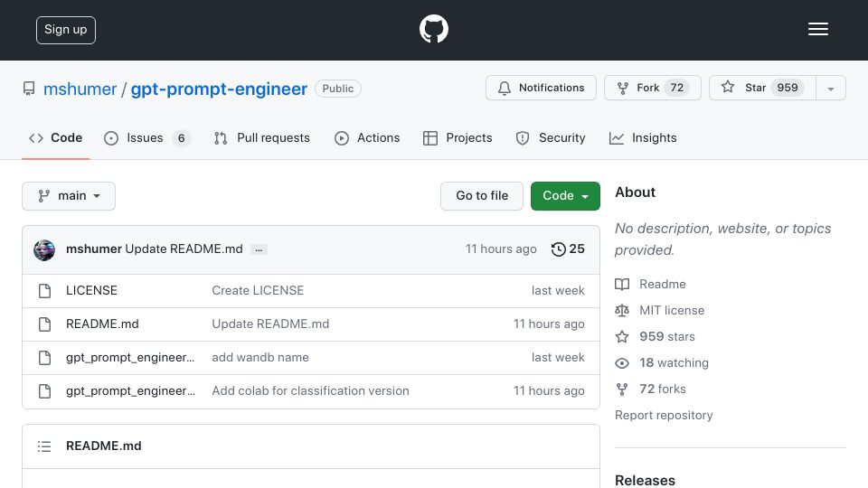Screen dimensions: 868x488
Task: Click the book icon beside Readme
Action: pos(622,285)
